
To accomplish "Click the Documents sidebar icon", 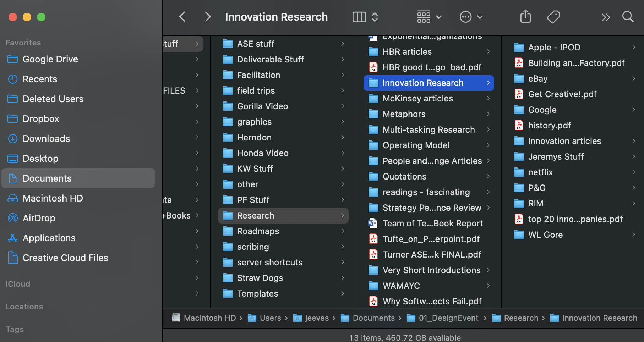I will point(13,178).
